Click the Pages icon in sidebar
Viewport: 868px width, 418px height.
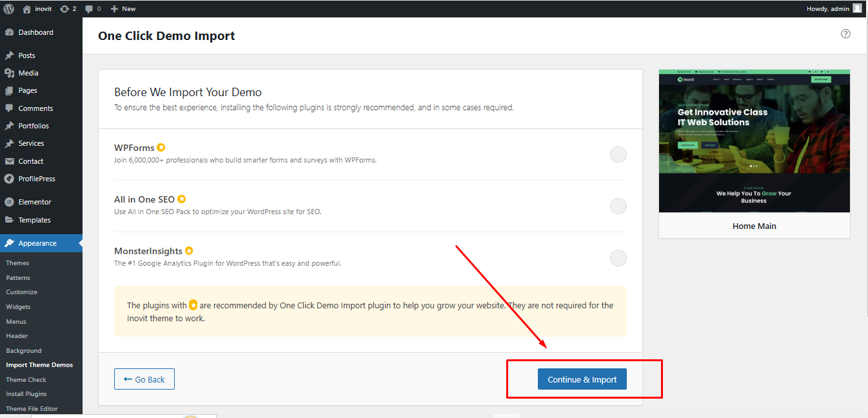click(x=9, y=90)
